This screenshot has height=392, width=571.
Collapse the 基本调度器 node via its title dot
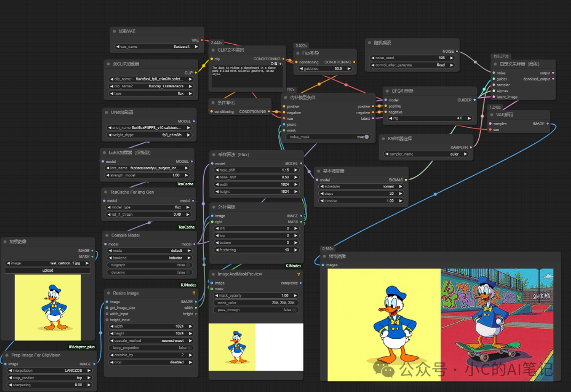pos(319,171)
